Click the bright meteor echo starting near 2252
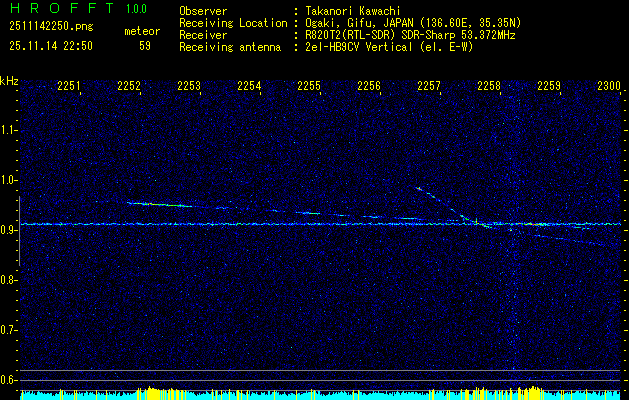This screenshot has height=400, width=629. click(x=159, y=204)
